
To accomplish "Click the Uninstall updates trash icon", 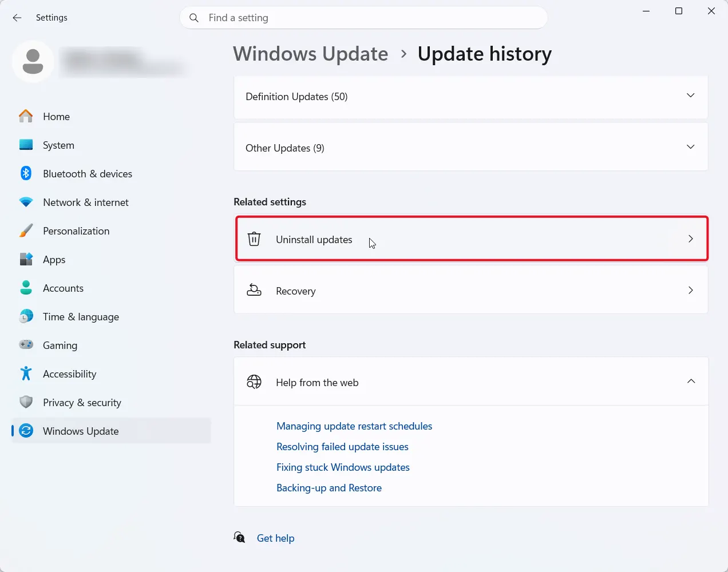I will coord(254,239).
